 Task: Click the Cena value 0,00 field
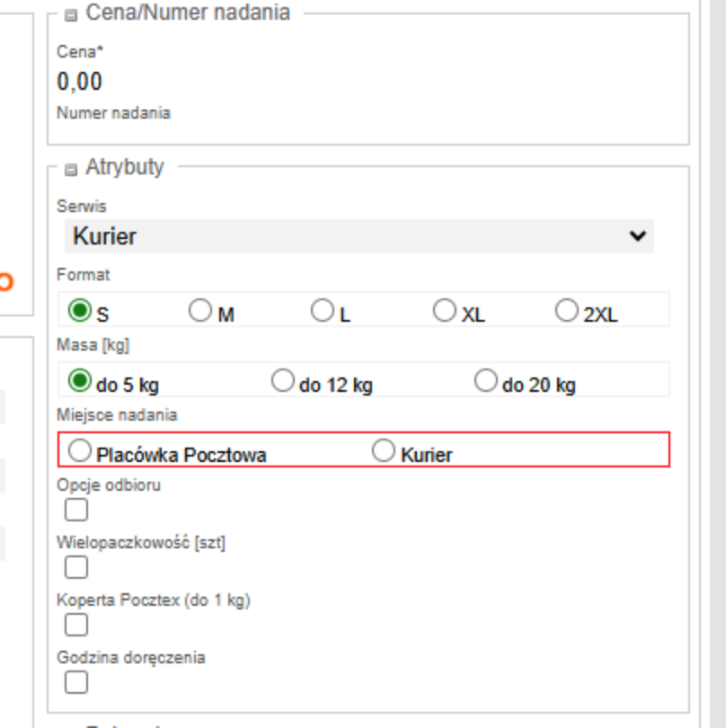point(80,82)
